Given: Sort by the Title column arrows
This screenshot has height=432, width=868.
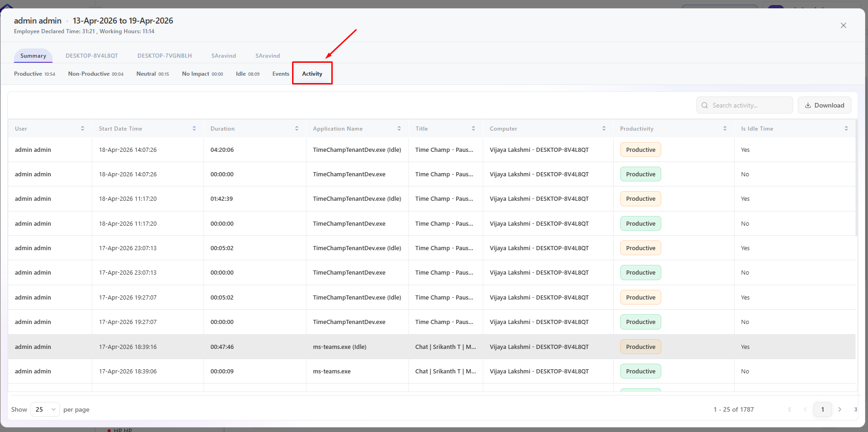Looking at the screenshot, I should 473,129.
